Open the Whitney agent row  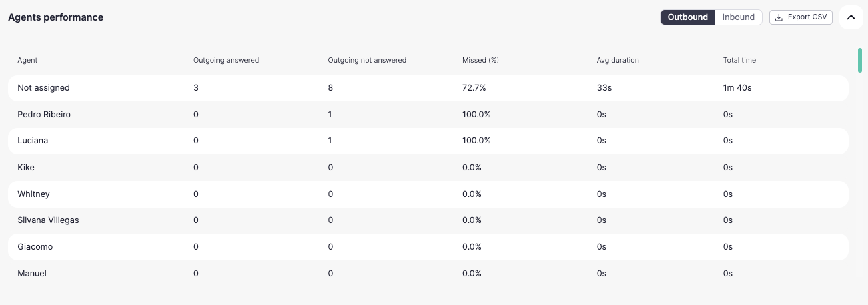tap(428, 194)
